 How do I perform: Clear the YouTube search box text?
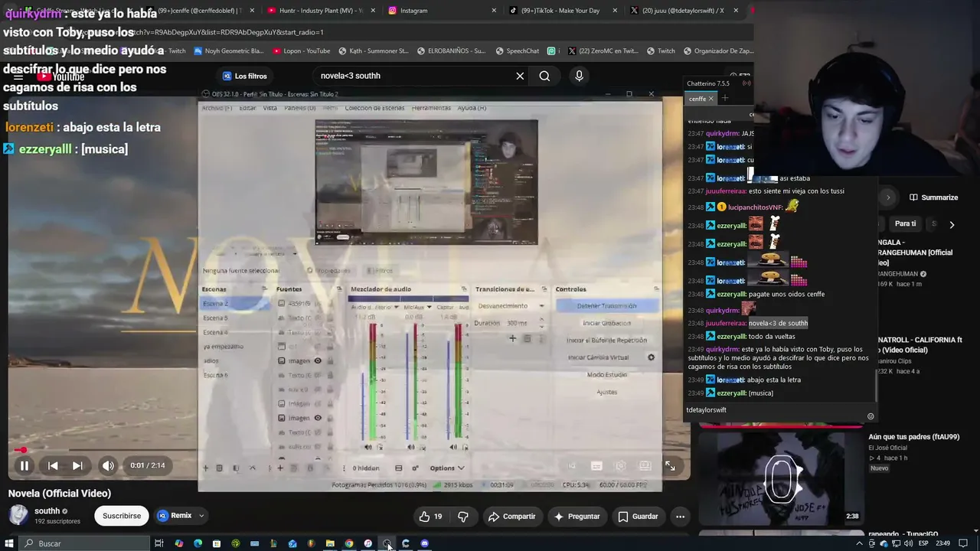coord(520,76)
